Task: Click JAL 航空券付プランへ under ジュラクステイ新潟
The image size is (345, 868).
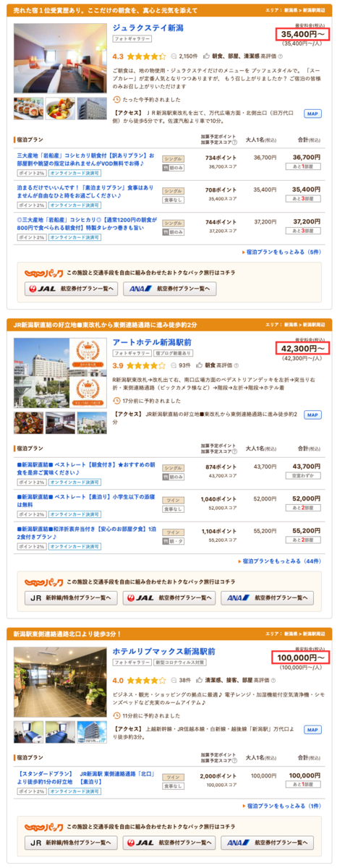Action: (69, 288)
